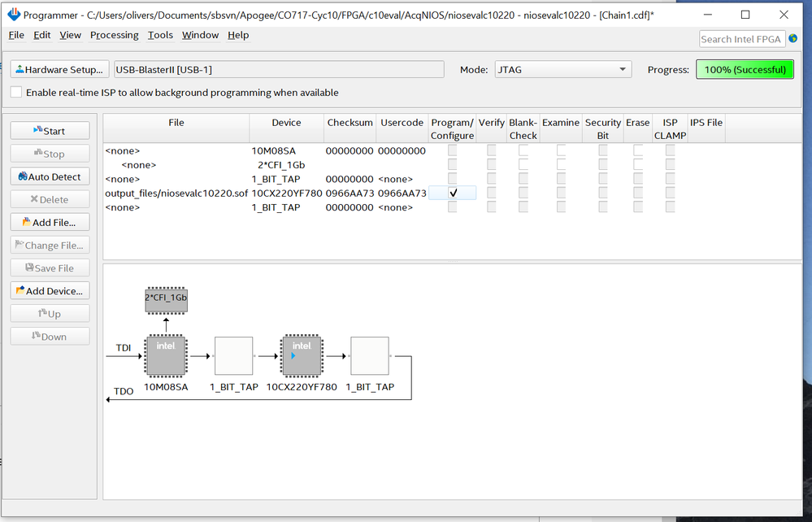Open the Tools menu

pos(160,35)
